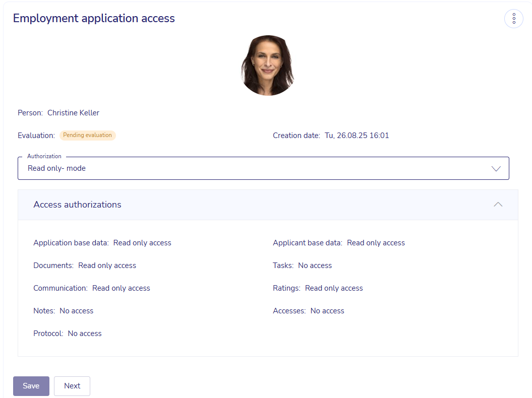Click the Evaluation label

36,136
